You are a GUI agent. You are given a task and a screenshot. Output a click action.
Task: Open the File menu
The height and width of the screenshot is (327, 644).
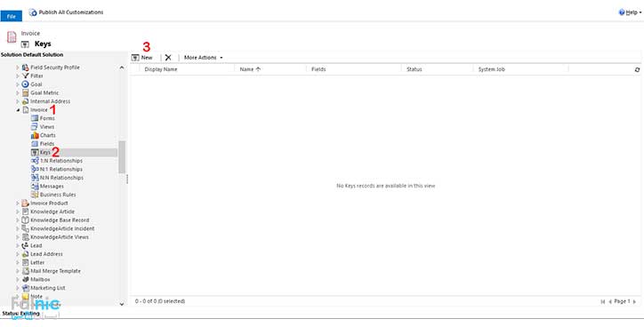click(x=11, y=16)
